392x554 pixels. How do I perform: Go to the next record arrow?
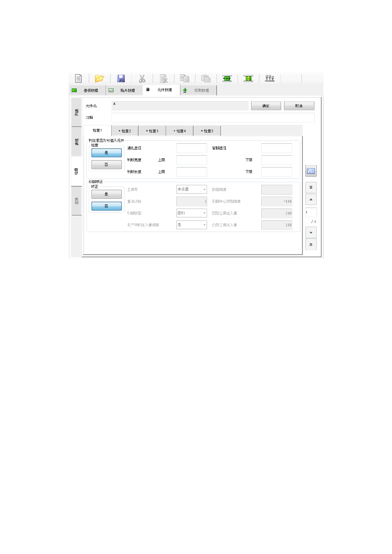tap(311, 233)
